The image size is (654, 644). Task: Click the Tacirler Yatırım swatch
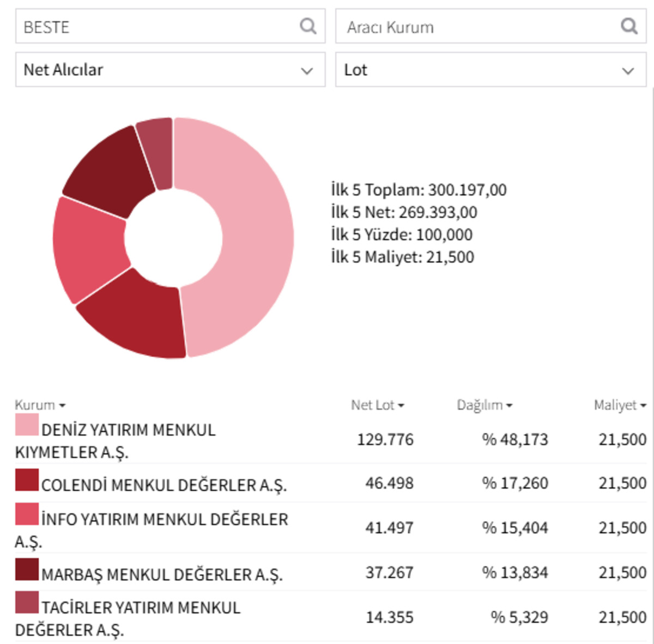coord(27,603)
